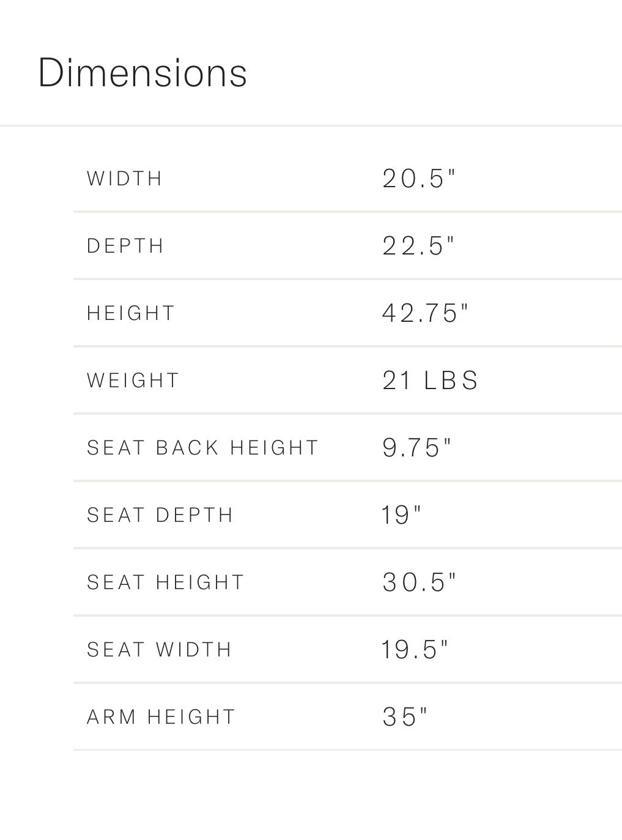Screen dimensions: 622x840
Task: Click the 42.75" height value
Action: click(x=426, y=313)
